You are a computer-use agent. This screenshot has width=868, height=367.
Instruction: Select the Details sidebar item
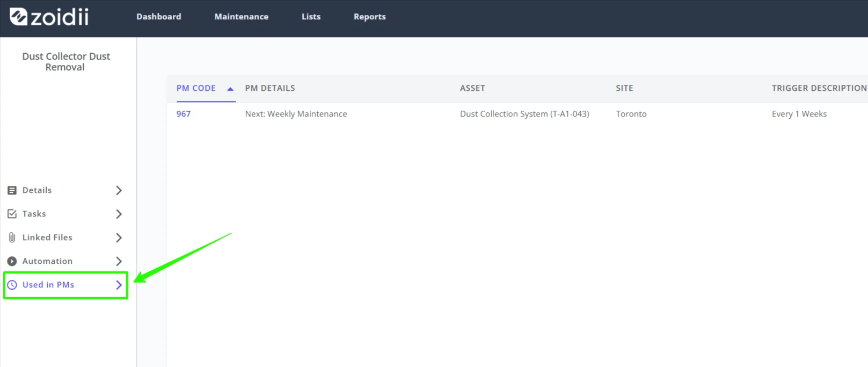(65, 190)
